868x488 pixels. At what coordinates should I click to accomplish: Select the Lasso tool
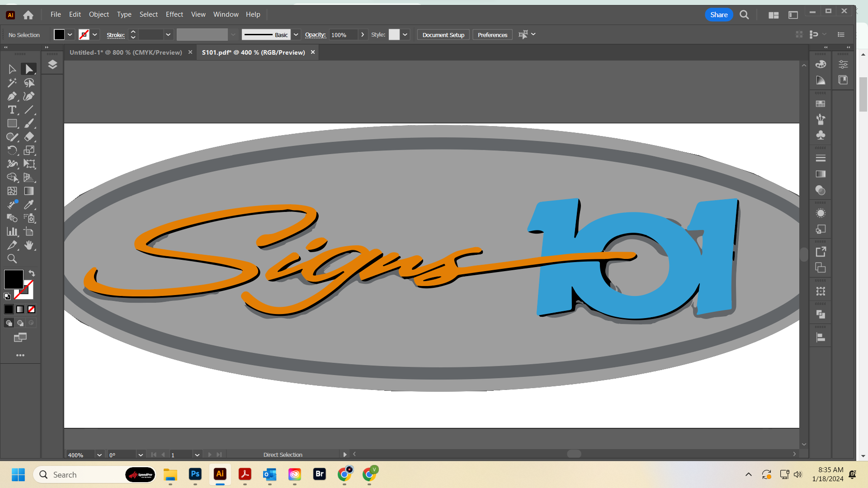[29, 83]
